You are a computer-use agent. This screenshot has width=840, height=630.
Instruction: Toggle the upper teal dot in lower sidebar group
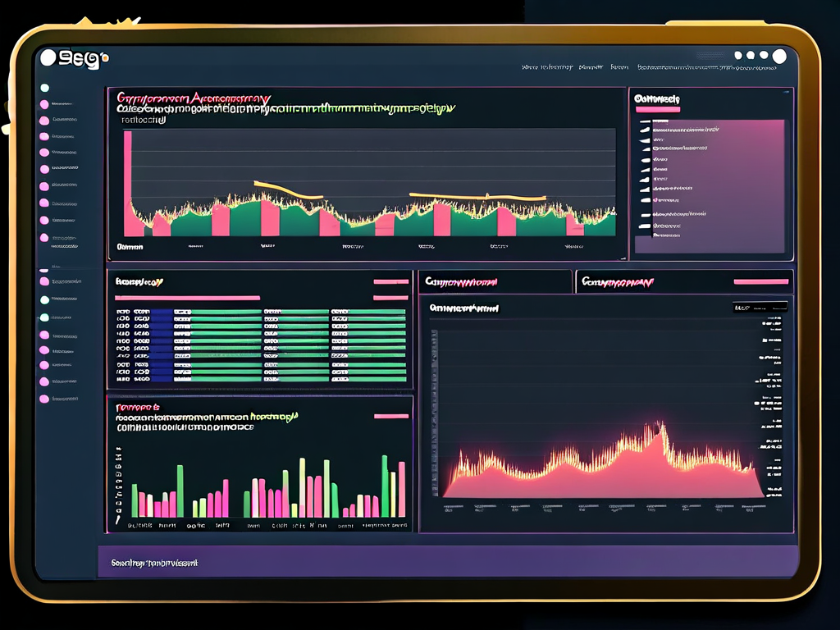pyautogui.click(x=44, y=299)
